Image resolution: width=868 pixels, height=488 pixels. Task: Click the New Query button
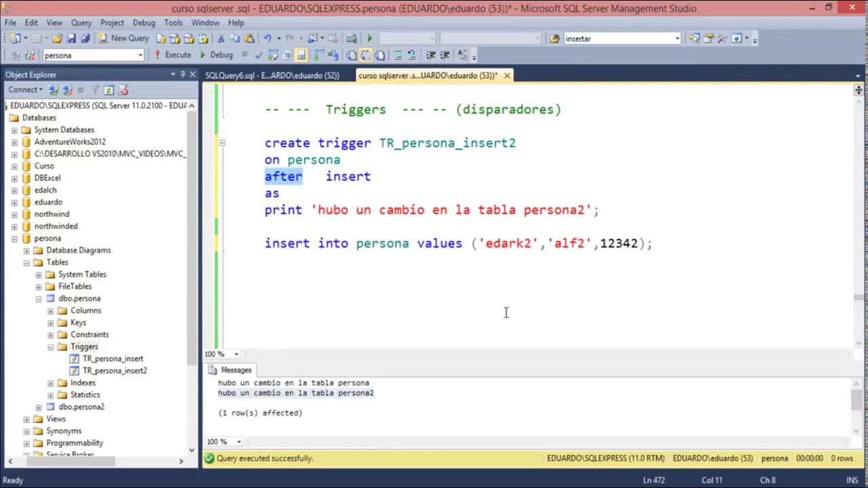tap(123, 38)
